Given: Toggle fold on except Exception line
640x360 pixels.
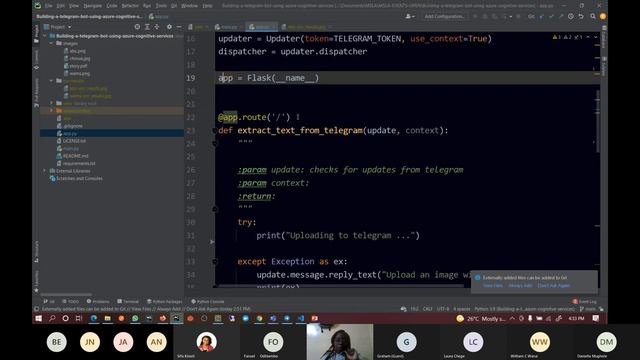Looking at the screenshot, I should (215, 262).
